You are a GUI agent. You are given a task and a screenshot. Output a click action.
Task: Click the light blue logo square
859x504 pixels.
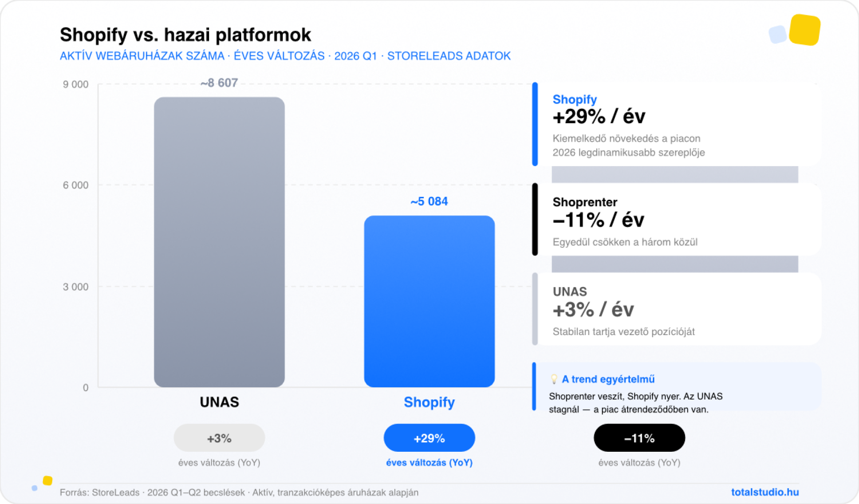point(777,35)
